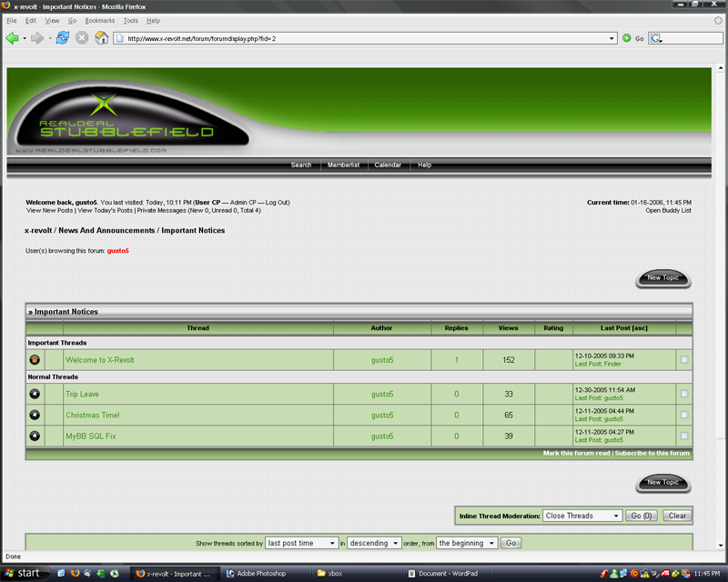Click the Firefox activity throbber icon
The height and width of the screenshot is (582, 728).
click(718, 20)
